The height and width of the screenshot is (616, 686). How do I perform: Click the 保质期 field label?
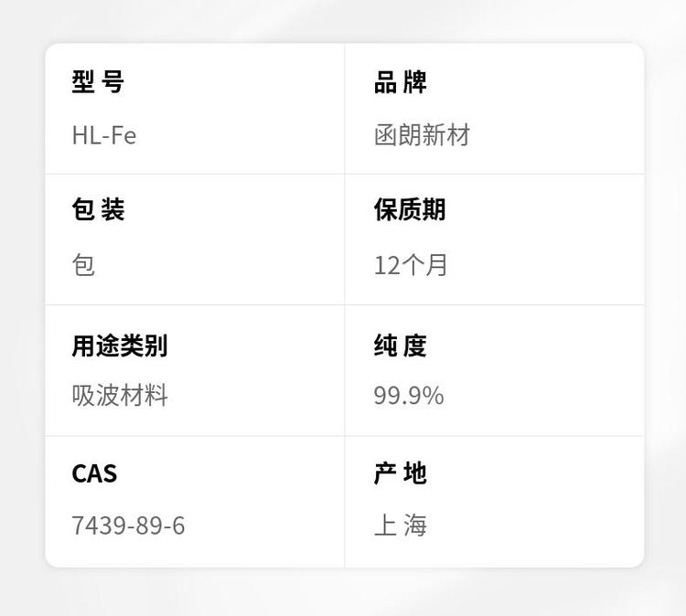point(410,210)
